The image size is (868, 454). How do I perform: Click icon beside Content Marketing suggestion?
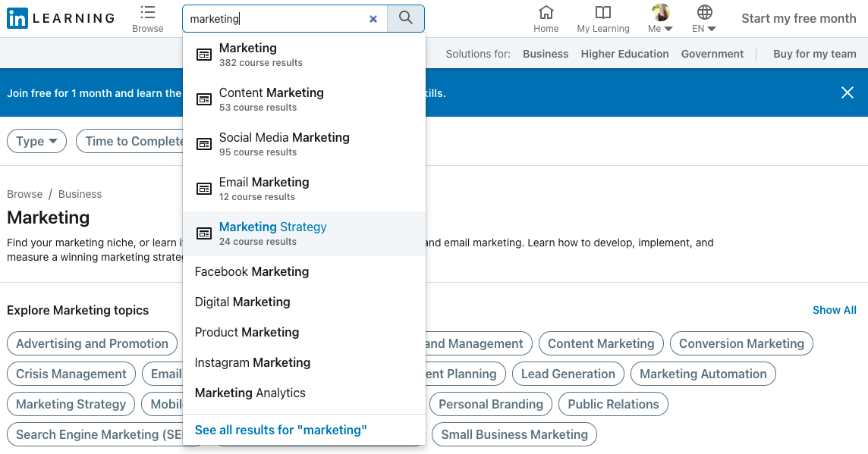point(204,99)
